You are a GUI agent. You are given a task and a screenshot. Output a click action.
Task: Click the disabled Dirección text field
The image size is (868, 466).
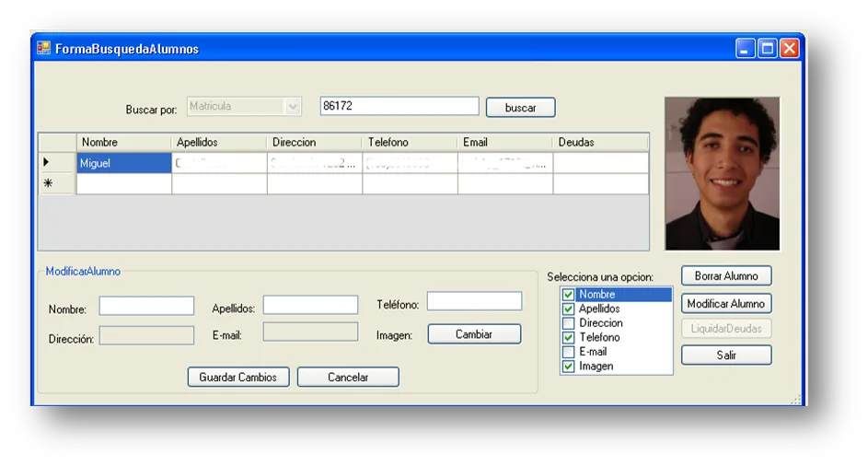coord(146,335)
